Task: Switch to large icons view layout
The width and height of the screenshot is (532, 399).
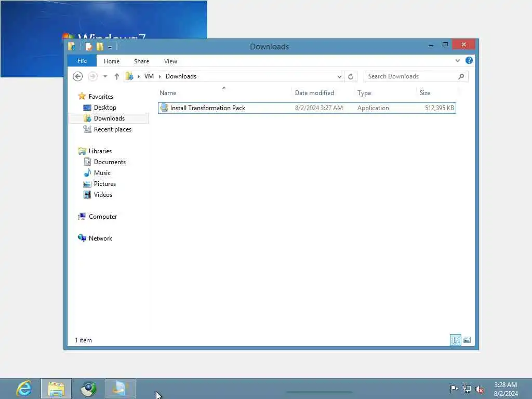Action: click(467, 340)
